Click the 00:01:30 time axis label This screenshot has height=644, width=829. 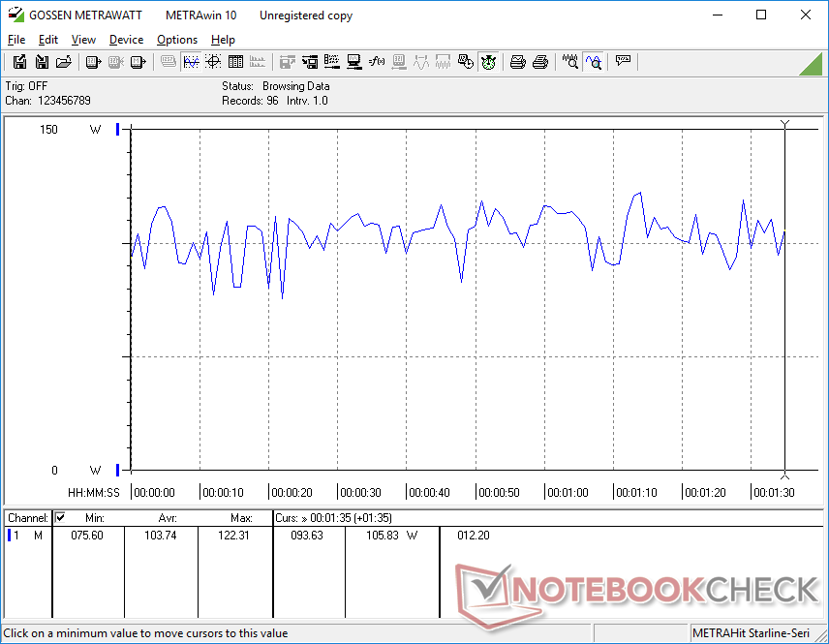coord(774,492)
